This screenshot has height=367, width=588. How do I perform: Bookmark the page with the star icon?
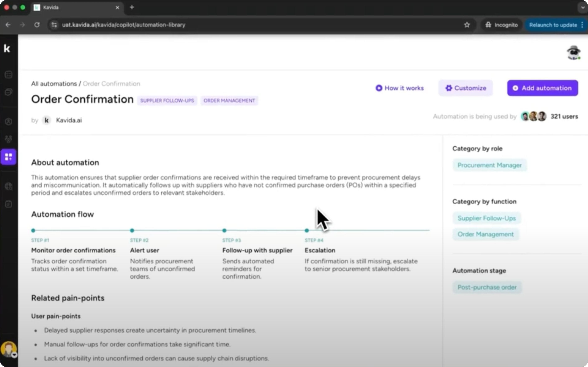coord(467,25)
